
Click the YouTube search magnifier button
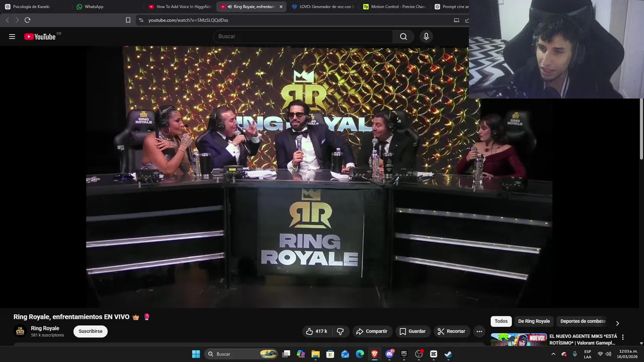coord(404,36)
